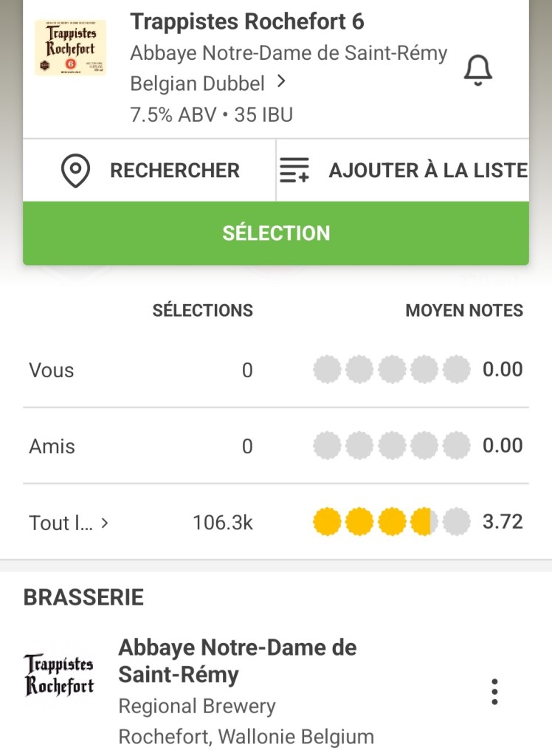Open the Abbaye Notre-Dame de Saint-Rémy brewery entry

(237, 661)
